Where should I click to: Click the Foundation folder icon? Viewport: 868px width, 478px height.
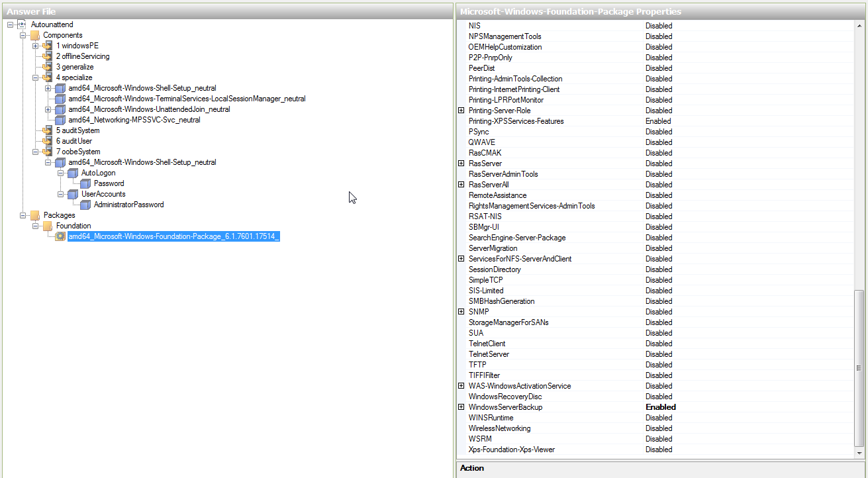coord(47,226)
